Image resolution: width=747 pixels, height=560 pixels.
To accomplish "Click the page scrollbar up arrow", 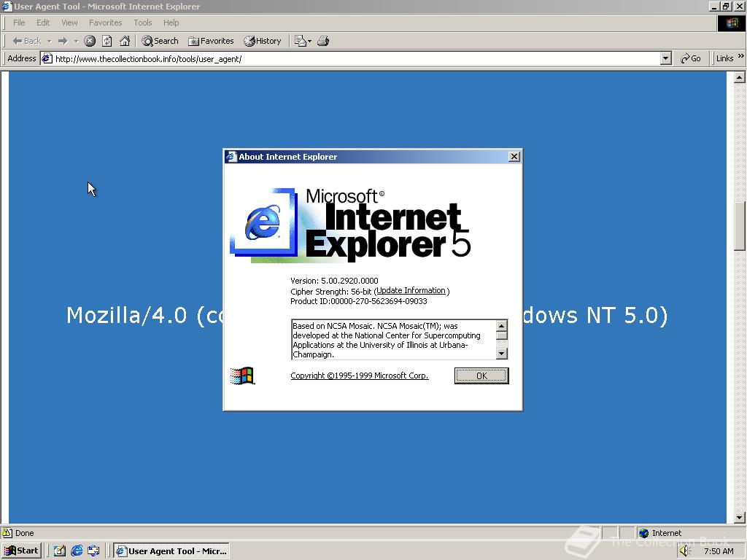I will click(740, 77).
